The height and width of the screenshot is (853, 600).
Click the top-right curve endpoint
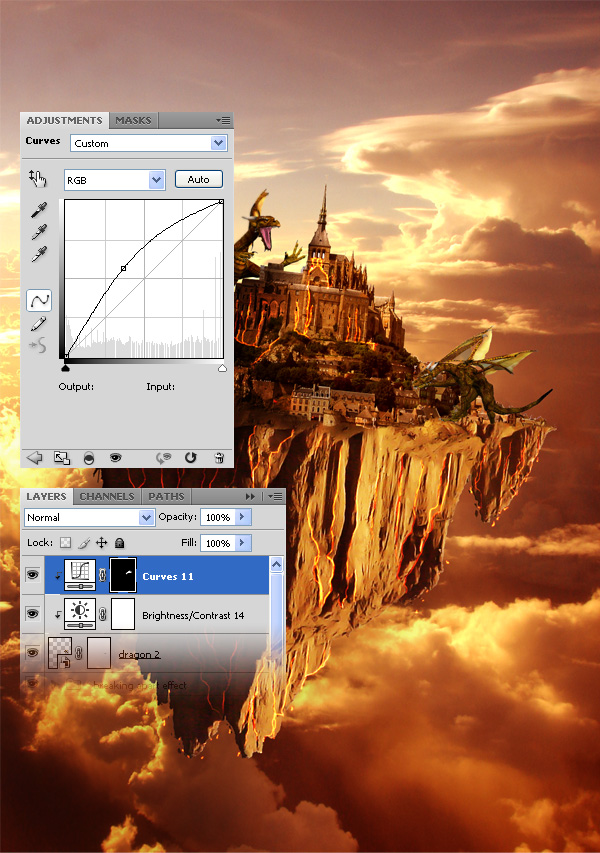pos(221,202)
